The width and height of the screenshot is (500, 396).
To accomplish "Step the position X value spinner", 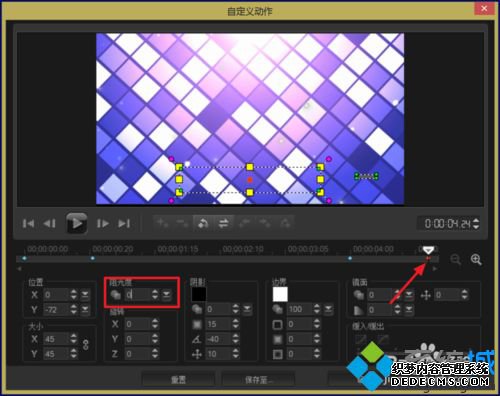I will (74, 295).
